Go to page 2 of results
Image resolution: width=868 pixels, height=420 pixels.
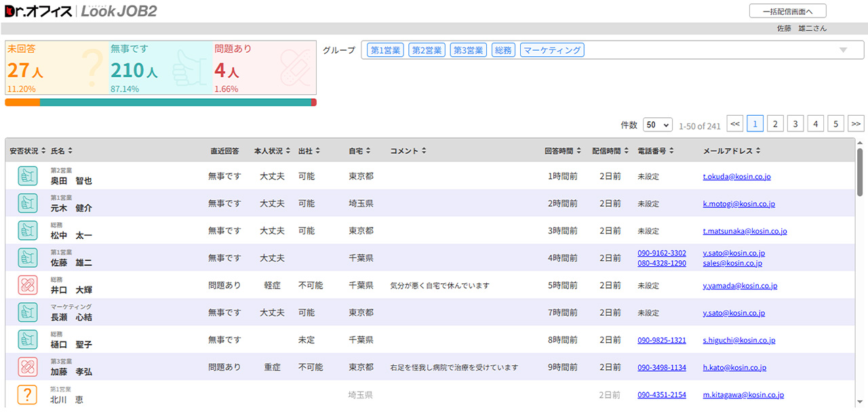pos(775,123)
